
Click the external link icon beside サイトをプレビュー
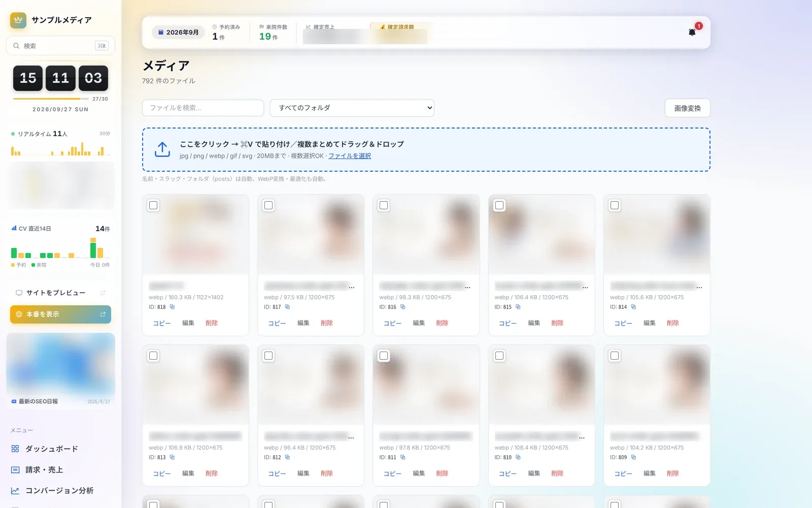click(x=103, y=293)
